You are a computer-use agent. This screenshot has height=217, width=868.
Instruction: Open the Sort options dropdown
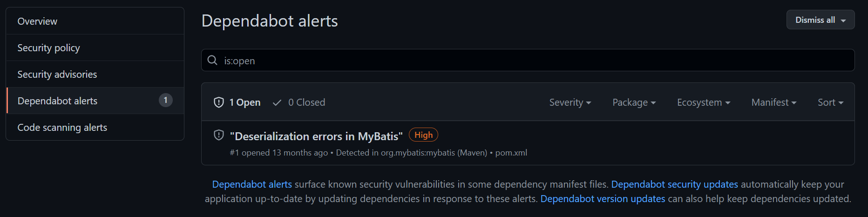[830, 102]
